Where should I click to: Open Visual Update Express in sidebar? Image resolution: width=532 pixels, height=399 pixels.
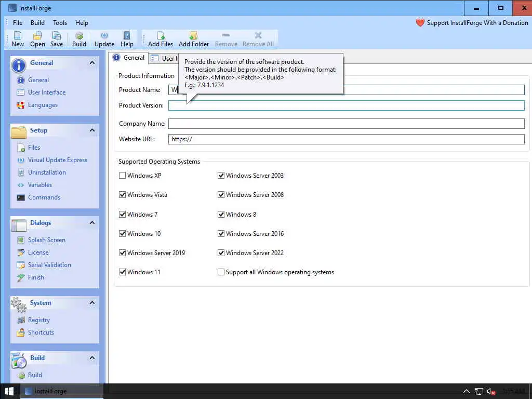57,160
